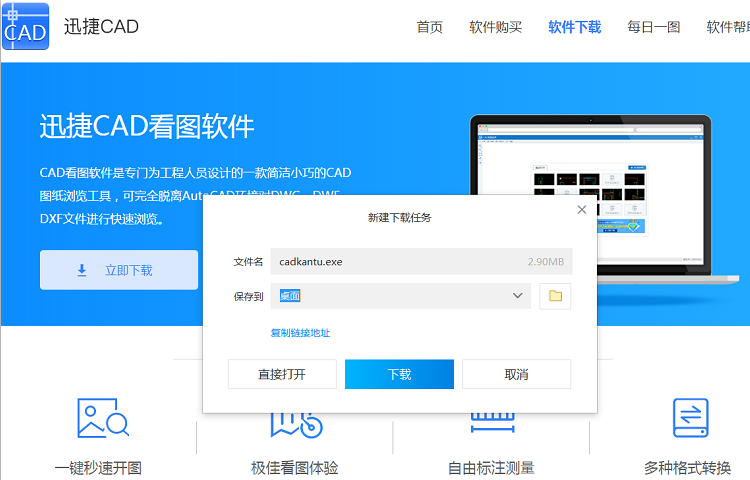
Task: Click the 立即下载 download button
Action: 119,270
